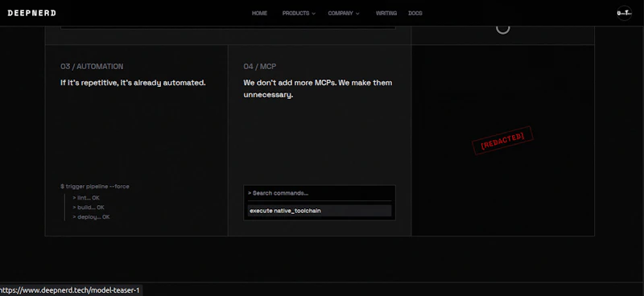644x296 pixels.
Task: Click the deepnerd.tech/model-teaser-1 status URL
Action: coord(70,290)
